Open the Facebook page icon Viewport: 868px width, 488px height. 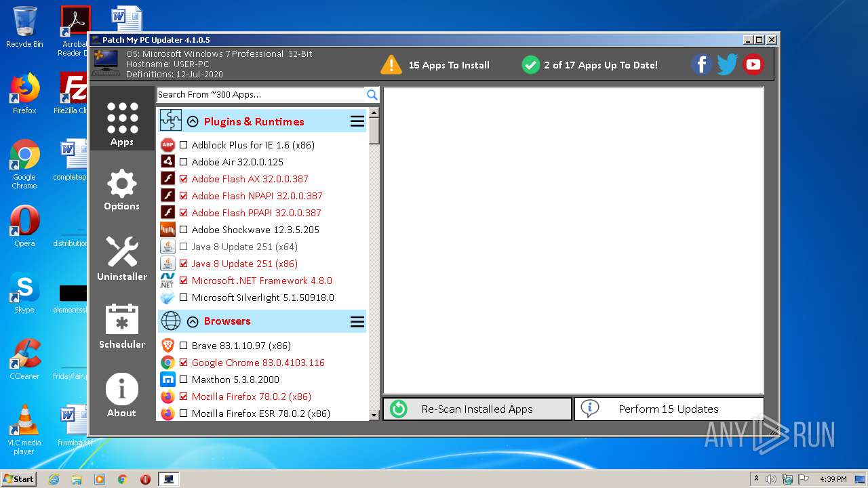tap(701, 64)
